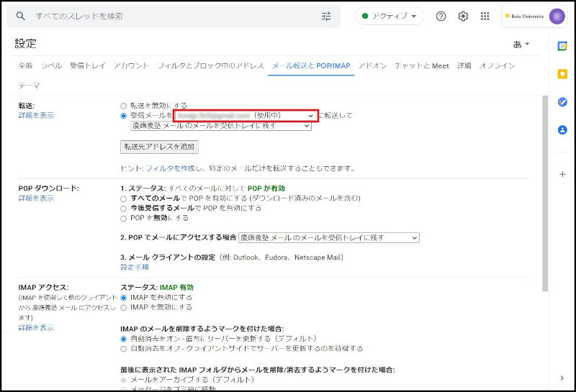Open the forwarding address dropdown (使用中)
Image resolution: width=576 pixels, height=392 pixels.
pyautogui.click(x=246, y=115)
